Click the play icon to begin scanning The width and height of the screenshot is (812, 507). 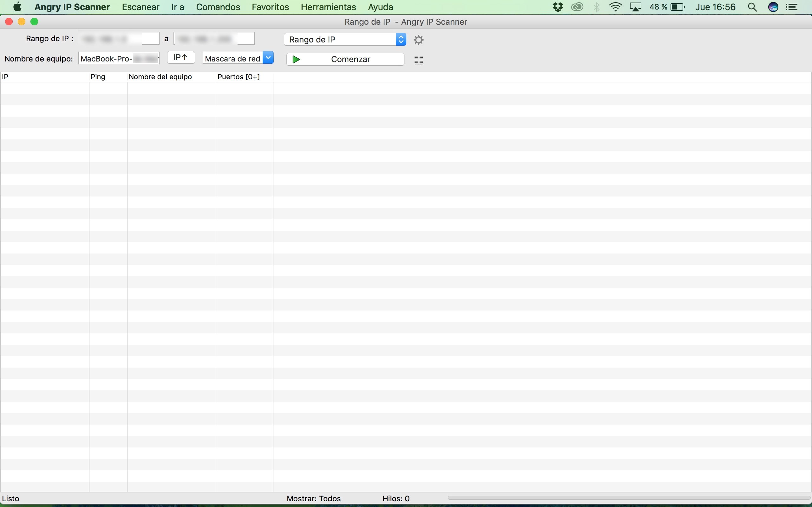tap(296, 58)
